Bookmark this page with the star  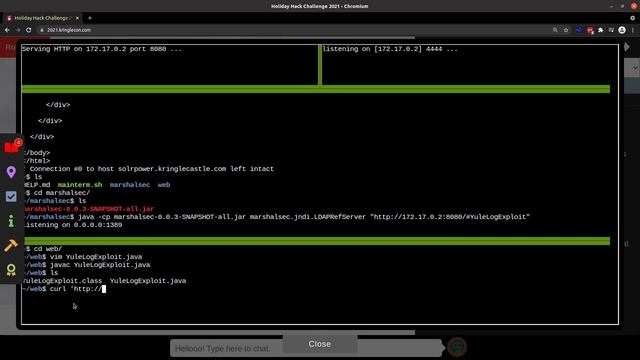tap(566, 30)
